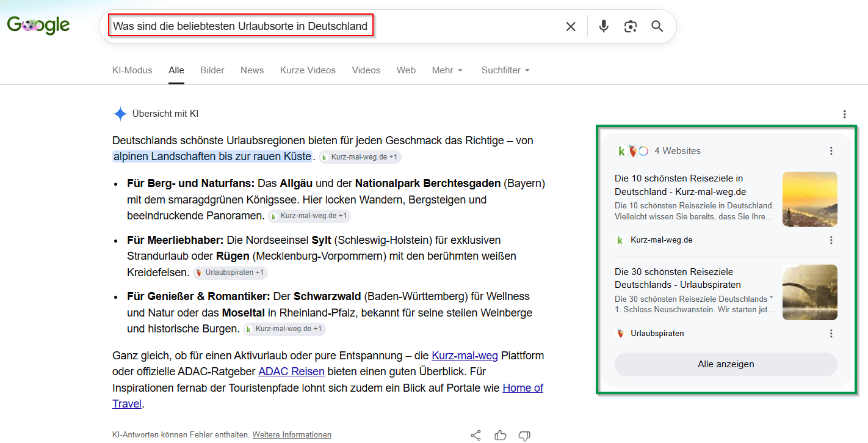868x443 pixels.
Task: Start voice search with the microphone icon
Action: click(604, 26)
